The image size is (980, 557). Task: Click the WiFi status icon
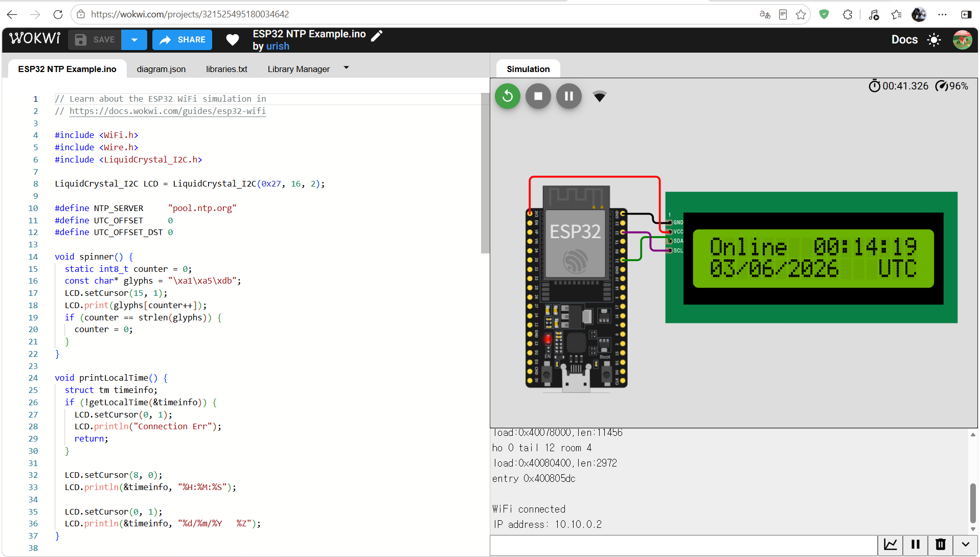pos(599,96)
